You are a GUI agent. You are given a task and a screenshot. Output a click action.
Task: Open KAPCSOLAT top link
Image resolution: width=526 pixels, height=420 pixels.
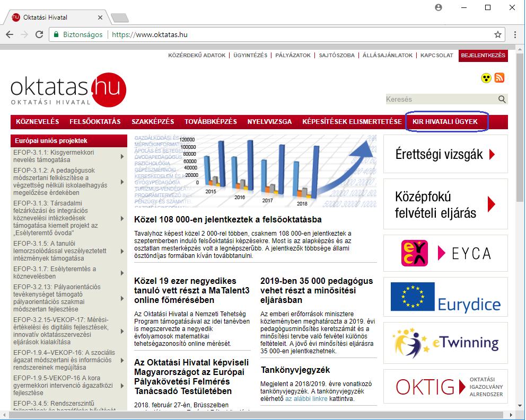437,55
